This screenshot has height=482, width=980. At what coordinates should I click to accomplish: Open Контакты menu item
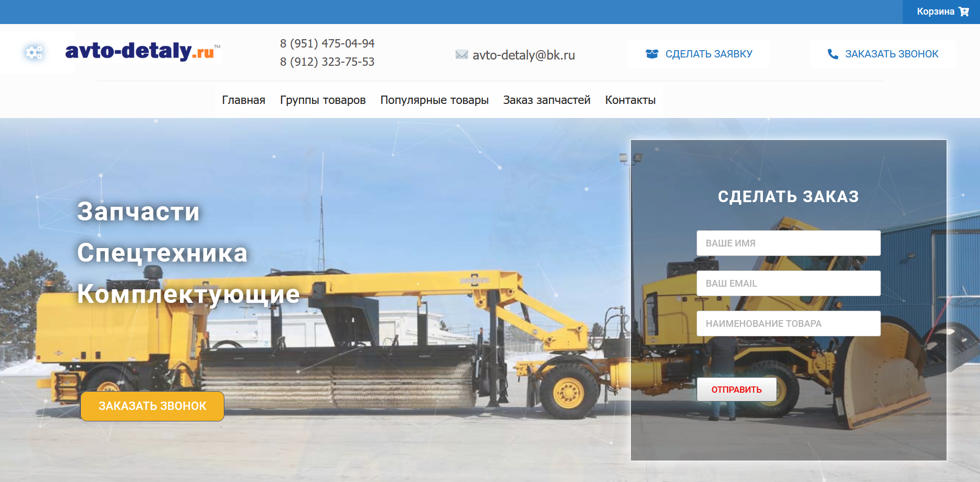click(630, 100)
